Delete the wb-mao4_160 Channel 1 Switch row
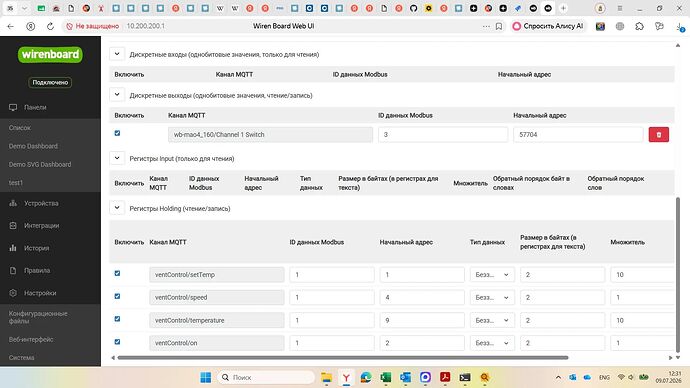 coord(658,135)
